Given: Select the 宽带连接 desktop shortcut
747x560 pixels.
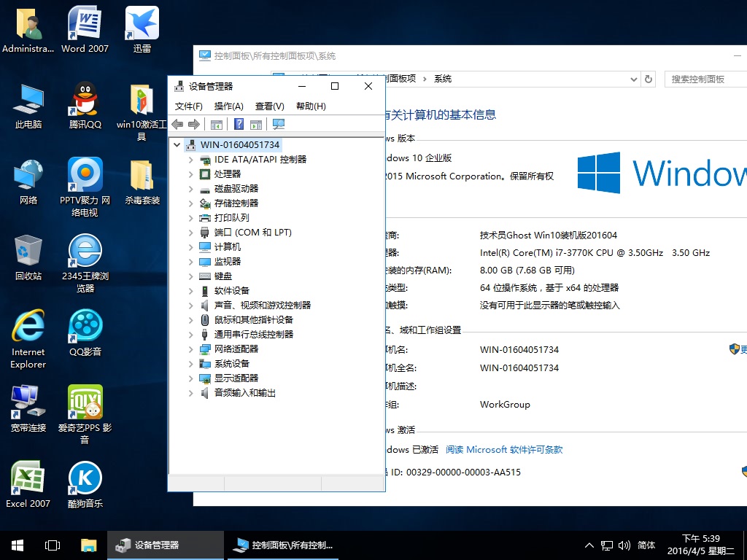Looking at the screenshot, I should coord(28,408).
